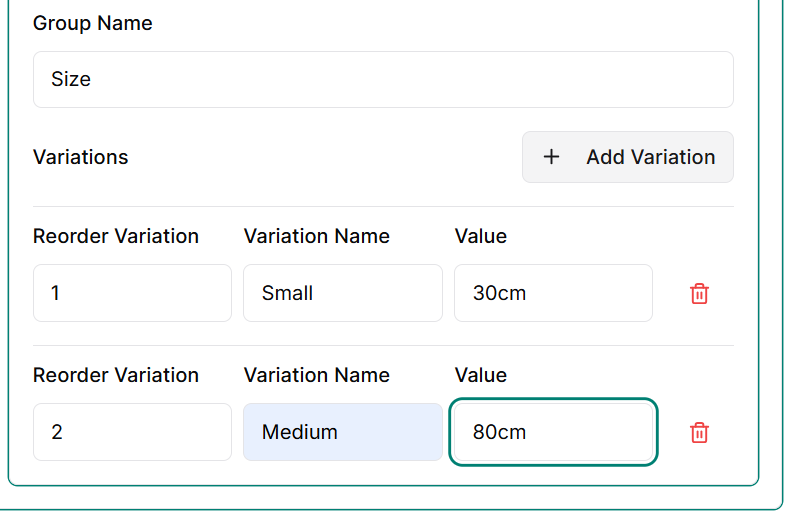Click the Group Name label
Viewport: 793px width, 517px height.
click(x=93, y=23)
